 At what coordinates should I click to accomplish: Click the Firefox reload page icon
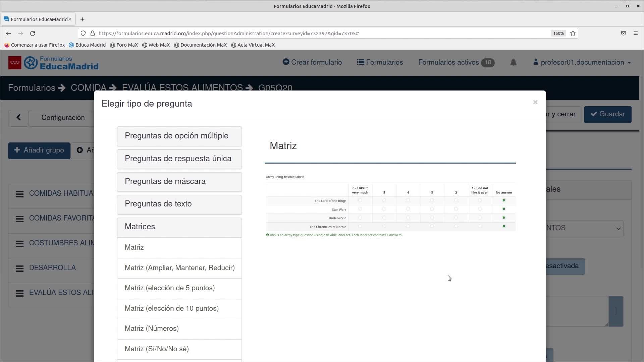click(33, 34)
